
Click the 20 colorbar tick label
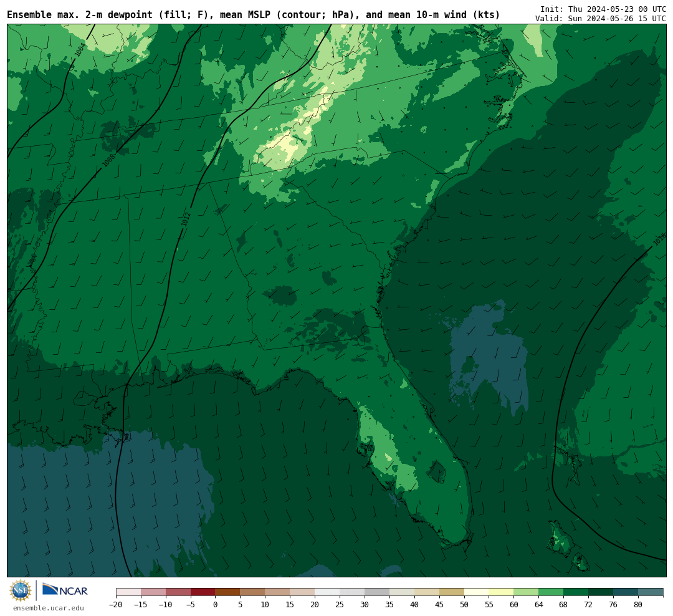click(315, 604)
